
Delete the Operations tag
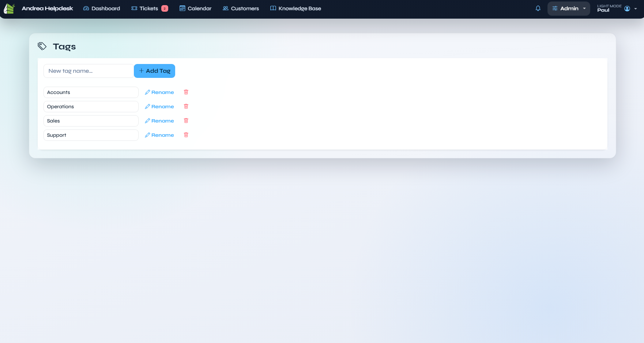(186, 106)
